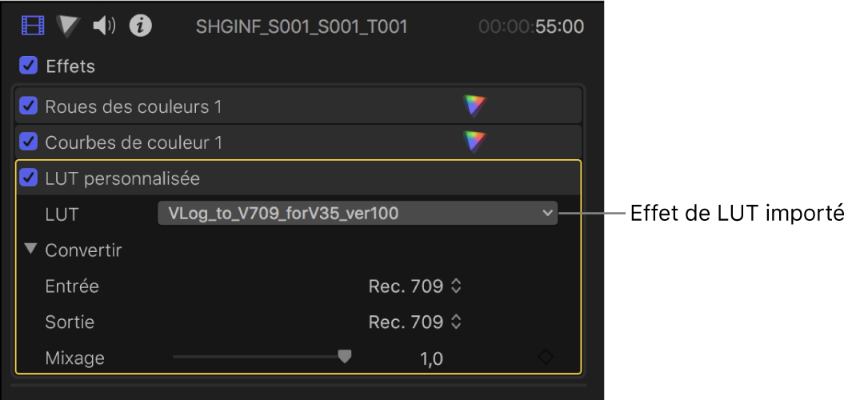This screenshot has height=400, width=868.
Task: Open the Sortie Rec. 709 pop-up menu
Action: (414, 322)
